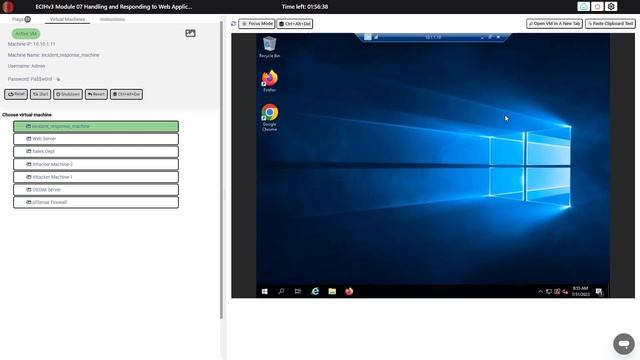
Task: Click Paste Clipboard Text button
Action: (610, 24)
